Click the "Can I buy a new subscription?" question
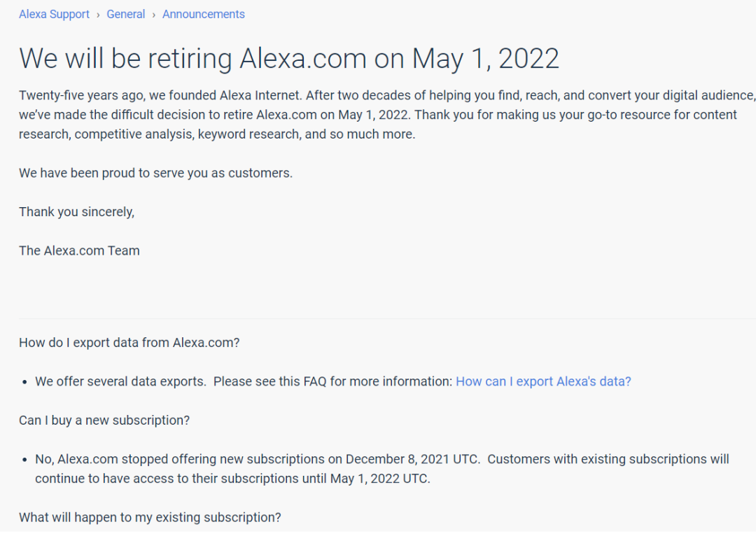The image size is (756, 536). pos(104,421)
